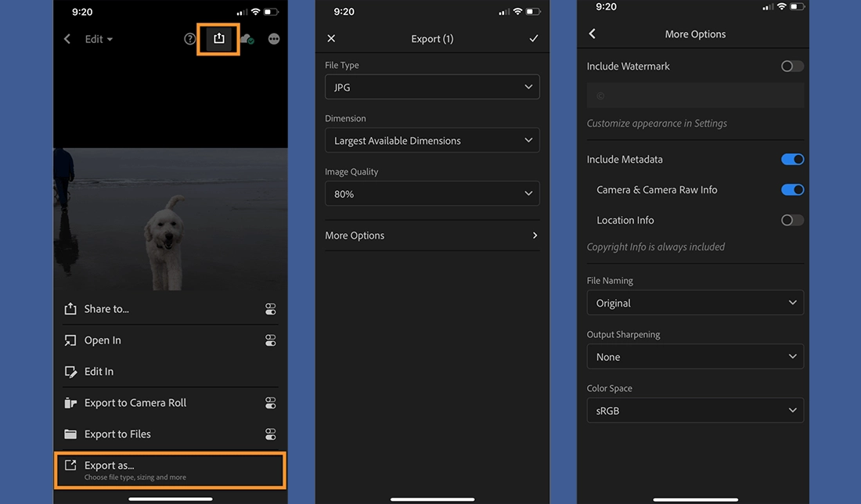Tap the watermark text input field

[695, 95]
